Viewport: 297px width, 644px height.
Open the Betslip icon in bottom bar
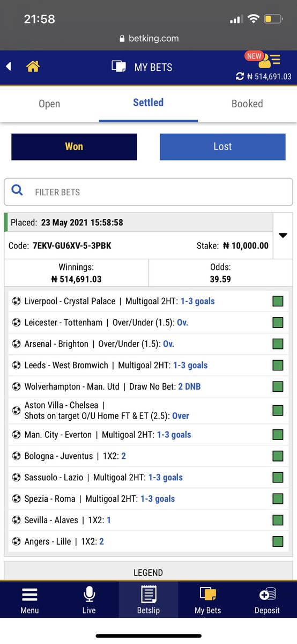(x=148, y=595)
